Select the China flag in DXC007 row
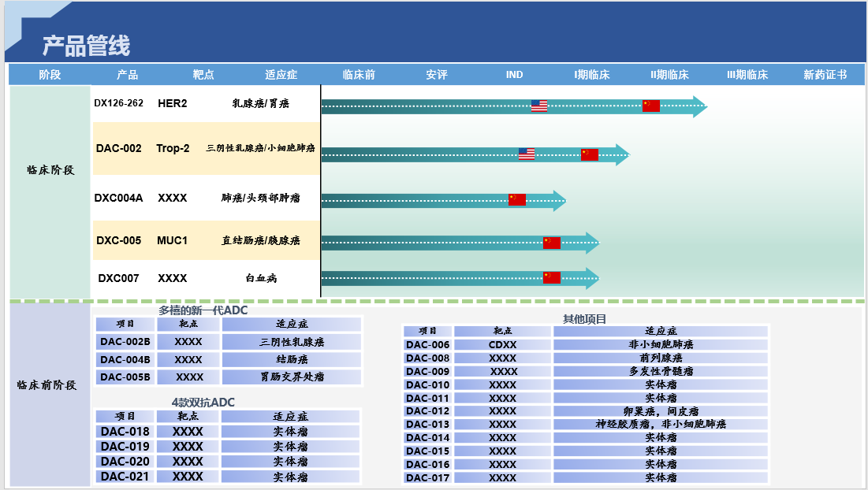 [551, 277]
